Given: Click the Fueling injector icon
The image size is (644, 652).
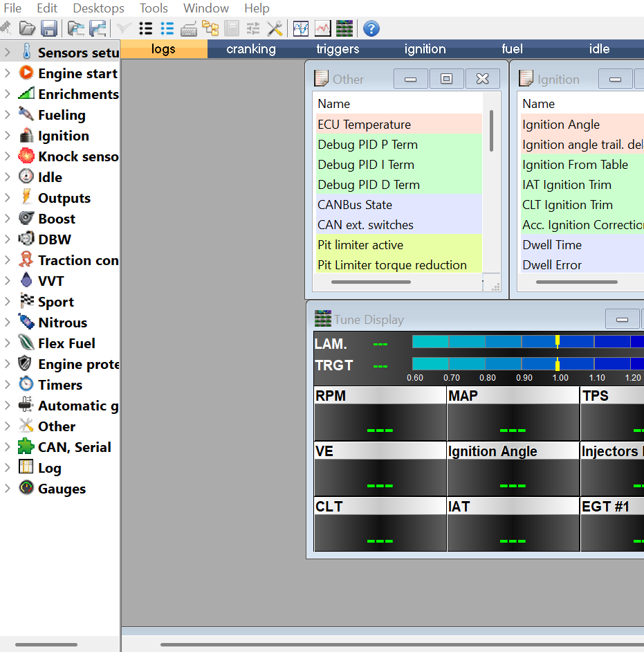Looking at the screenshot, I should click(26, 114).
